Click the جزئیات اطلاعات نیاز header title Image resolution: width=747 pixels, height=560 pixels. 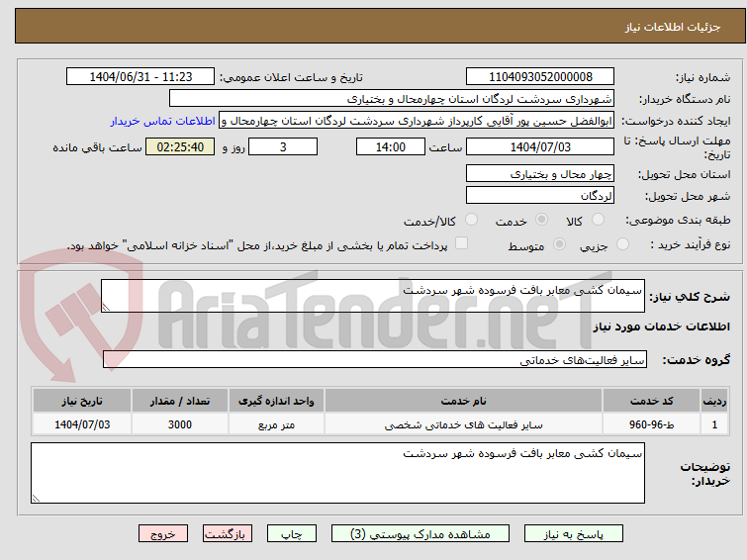tap(673, 27)
